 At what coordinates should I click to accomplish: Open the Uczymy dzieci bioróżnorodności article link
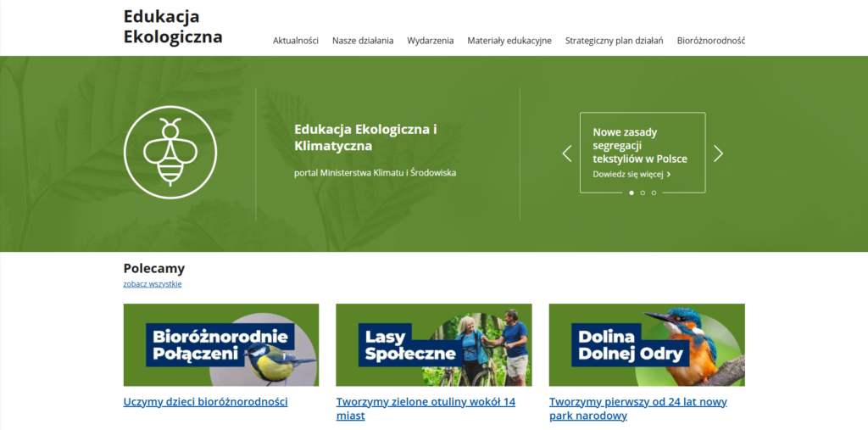(205, 402)
